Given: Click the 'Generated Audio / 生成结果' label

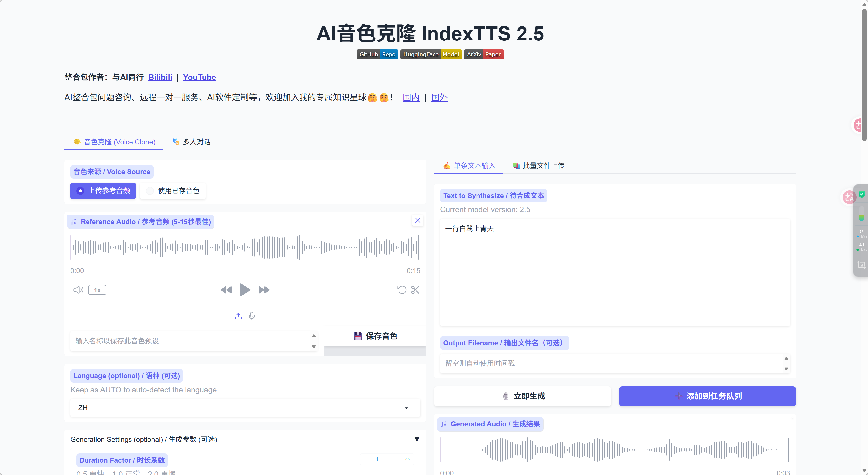Looking at the screenshot, I should (490, 424).
